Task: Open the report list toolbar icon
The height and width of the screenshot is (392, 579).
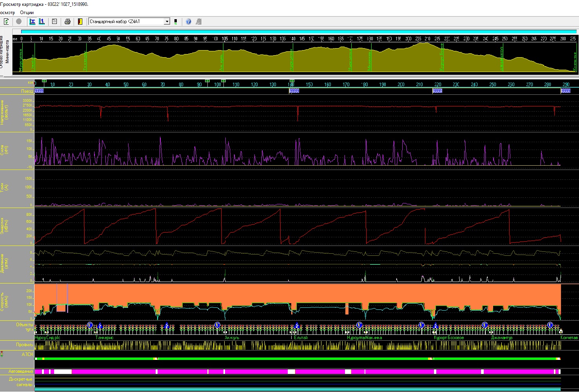Action: click(54, 22)
